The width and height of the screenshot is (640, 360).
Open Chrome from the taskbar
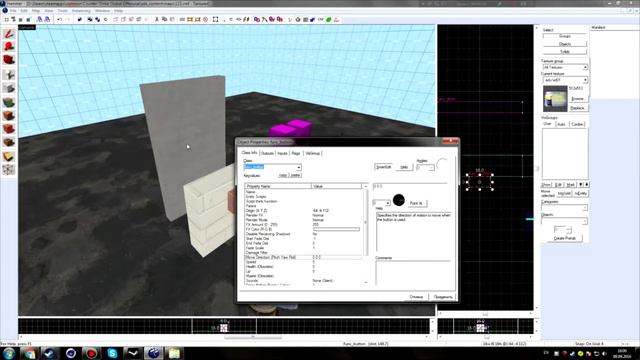(x=29, y=353)
